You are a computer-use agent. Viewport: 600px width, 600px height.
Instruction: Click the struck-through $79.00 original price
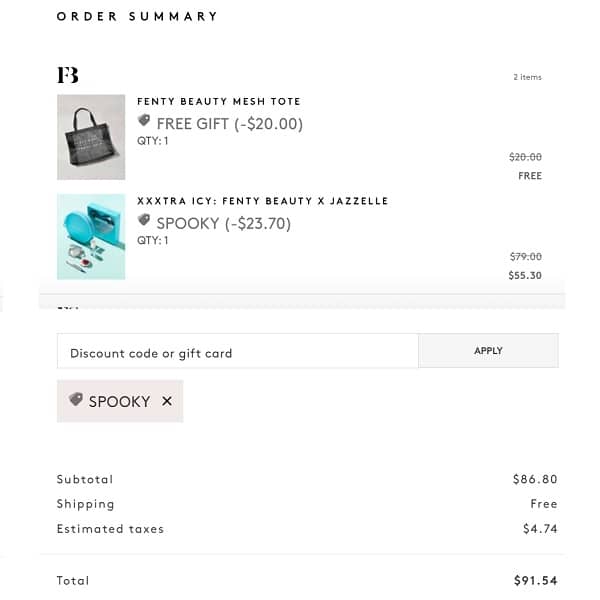click(524, 256)
